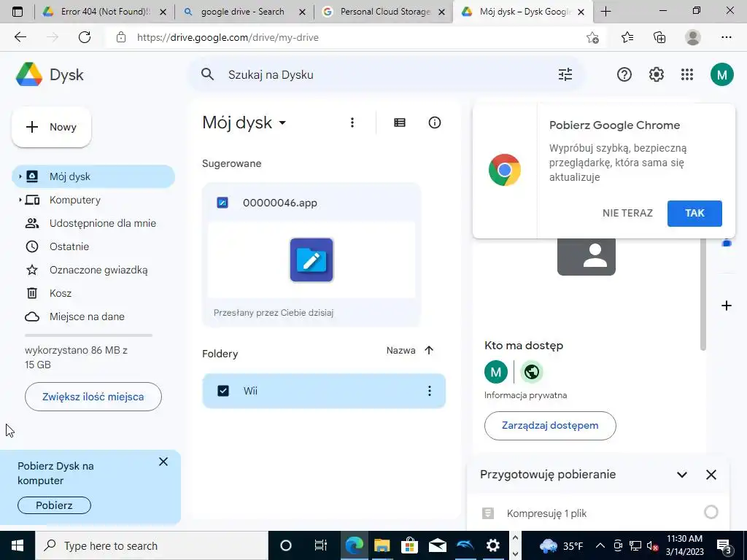
Task: Click the details panel scrollbar
Action: (x=703, y=295)
